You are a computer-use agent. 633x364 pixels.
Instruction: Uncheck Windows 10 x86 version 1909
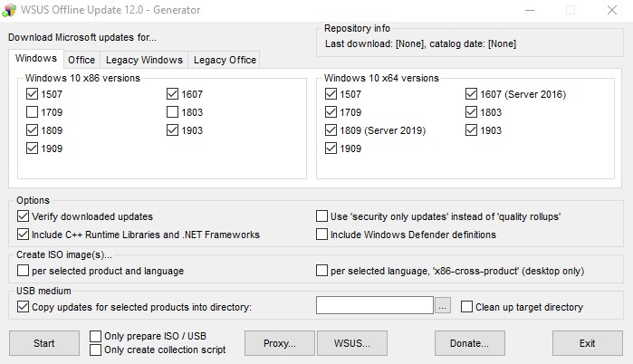(x=32, y=148)
